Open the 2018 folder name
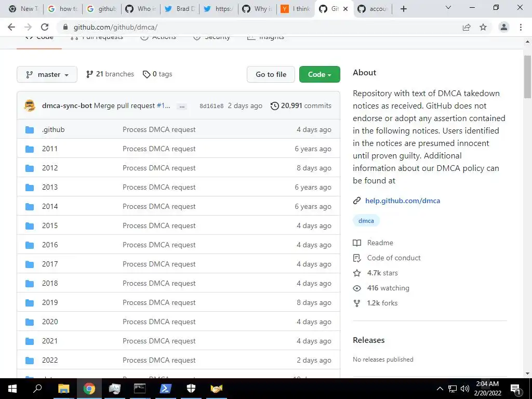The height and width of the screenshot is (399, 532). click(50, 283)
